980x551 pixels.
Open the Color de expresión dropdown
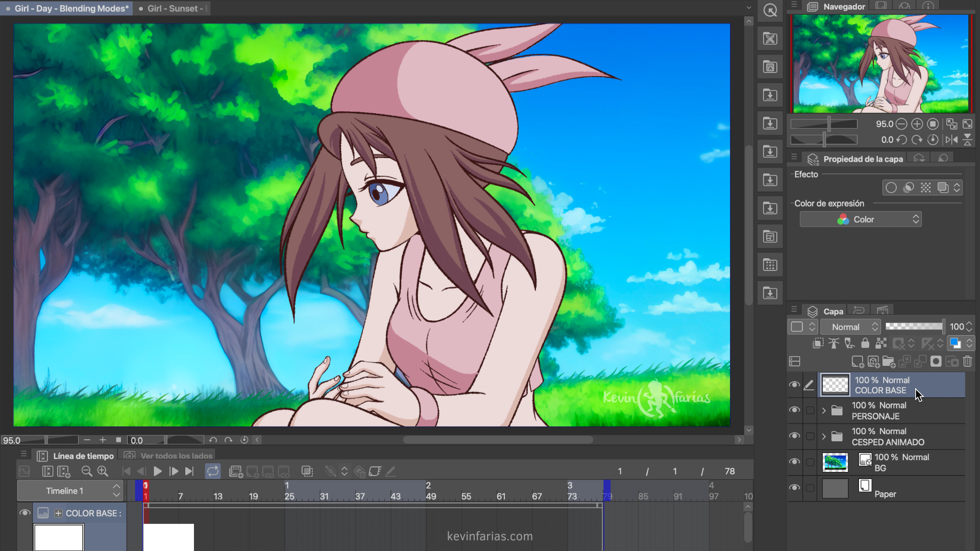[861, 219]
